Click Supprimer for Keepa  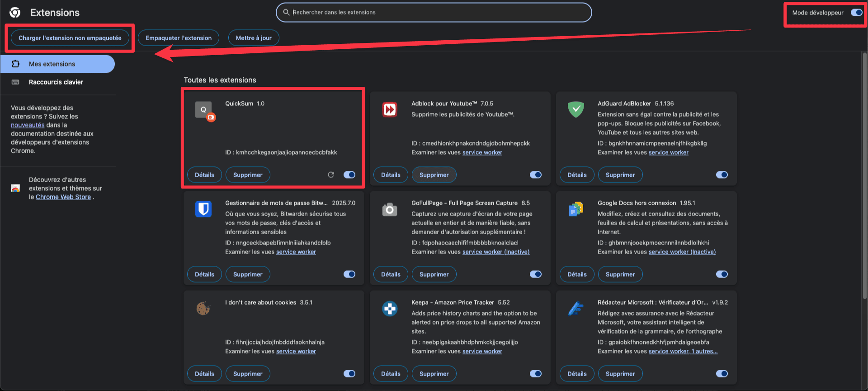click(x=434, y=374)
